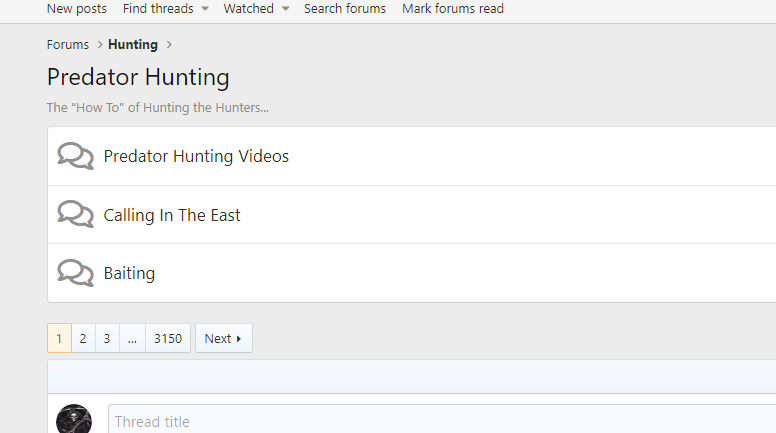Expand the Watched dropdown arrow

pos(285,9)
